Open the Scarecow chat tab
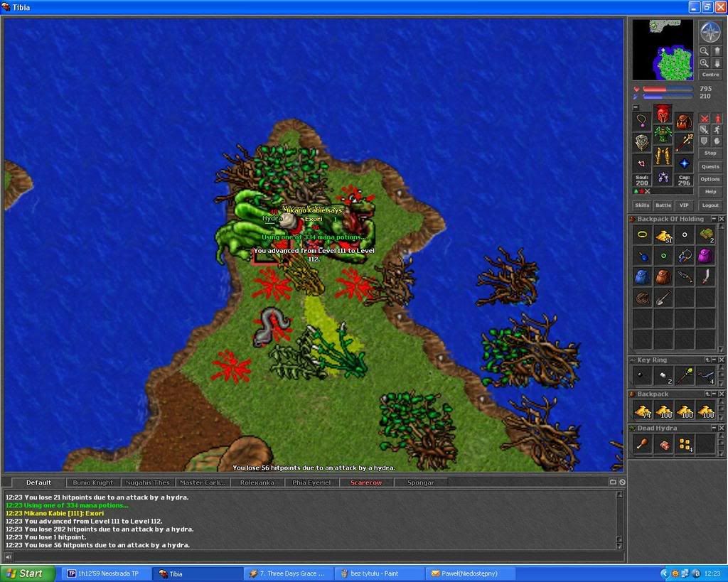 click(366, 483)
